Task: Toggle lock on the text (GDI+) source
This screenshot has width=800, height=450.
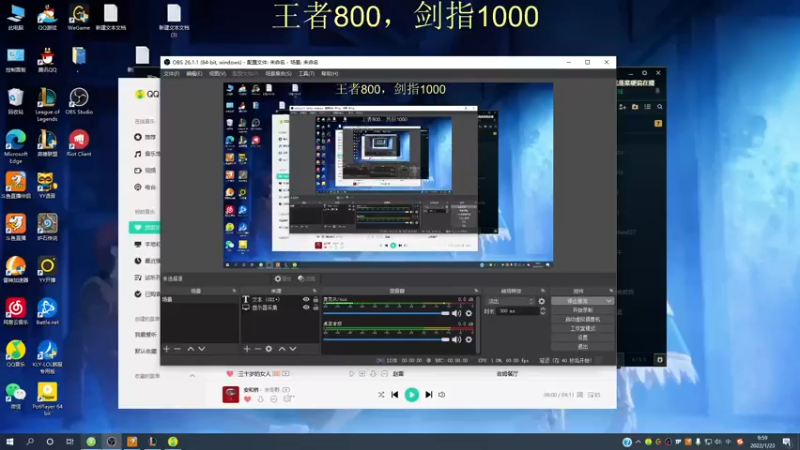Action: pos(316,299)
